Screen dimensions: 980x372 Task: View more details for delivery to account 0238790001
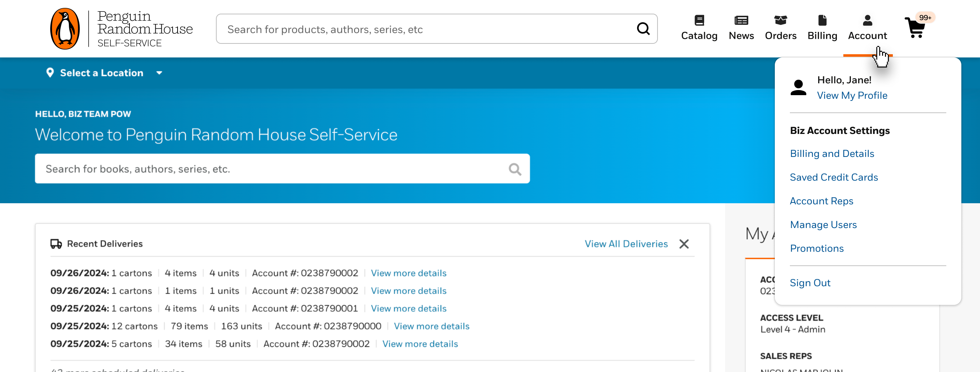[x=408, y=308]
